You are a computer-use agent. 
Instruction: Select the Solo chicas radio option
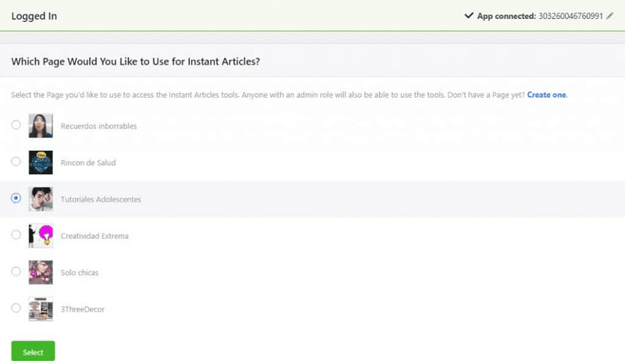tap(16, 272)
